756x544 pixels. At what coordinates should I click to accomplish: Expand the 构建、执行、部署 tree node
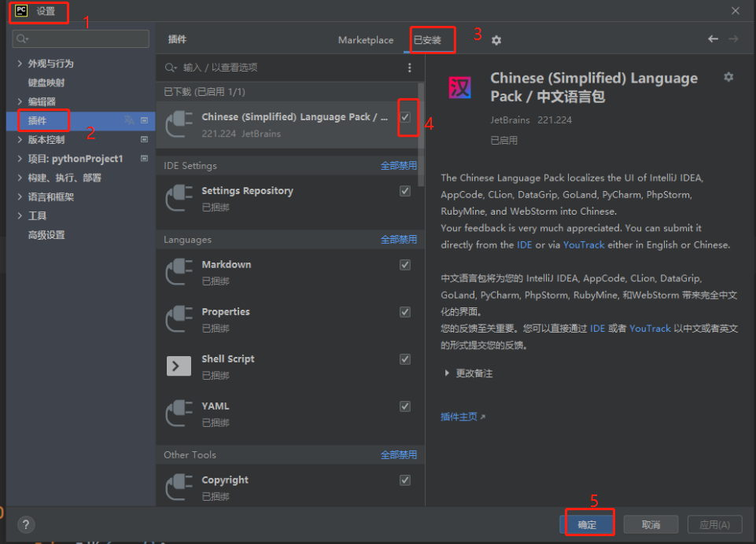pos(20,178)
